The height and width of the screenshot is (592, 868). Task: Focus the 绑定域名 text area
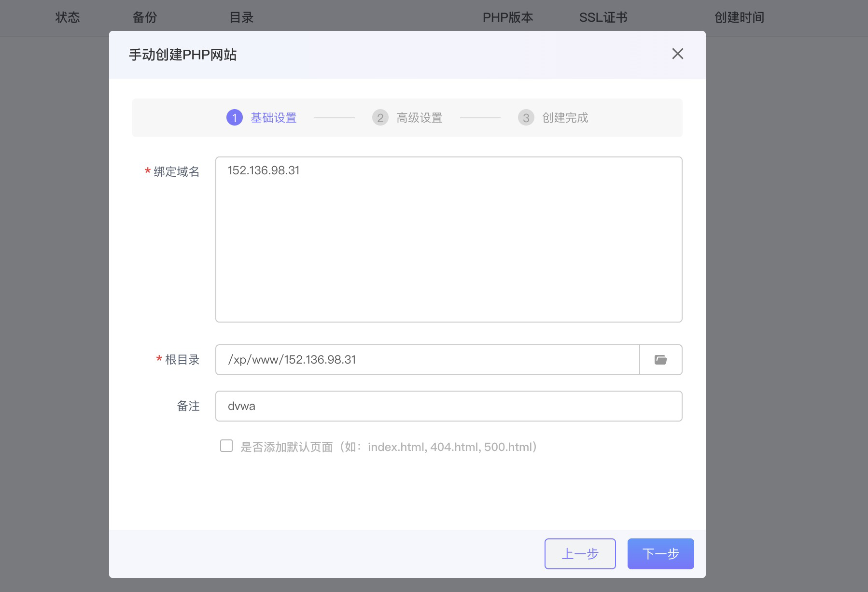(x=449, y=240)
